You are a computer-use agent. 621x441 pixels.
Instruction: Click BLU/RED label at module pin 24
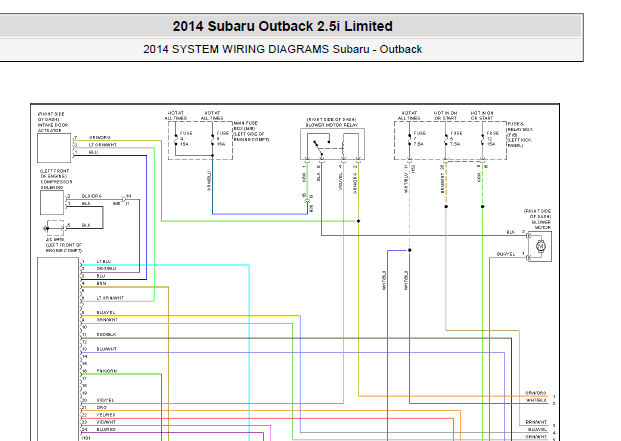106,430
